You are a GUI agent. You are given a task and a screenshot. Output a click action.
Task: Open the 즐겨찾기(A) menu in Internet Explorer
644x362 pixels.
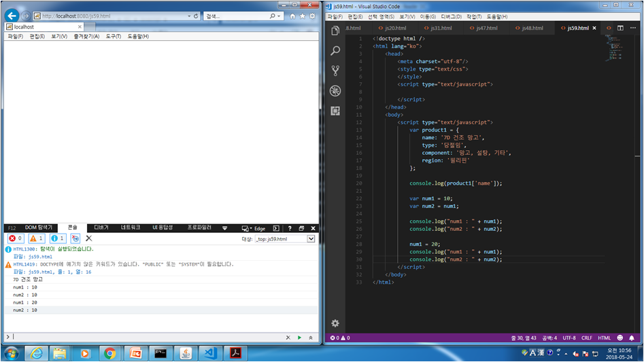(86, 36)
